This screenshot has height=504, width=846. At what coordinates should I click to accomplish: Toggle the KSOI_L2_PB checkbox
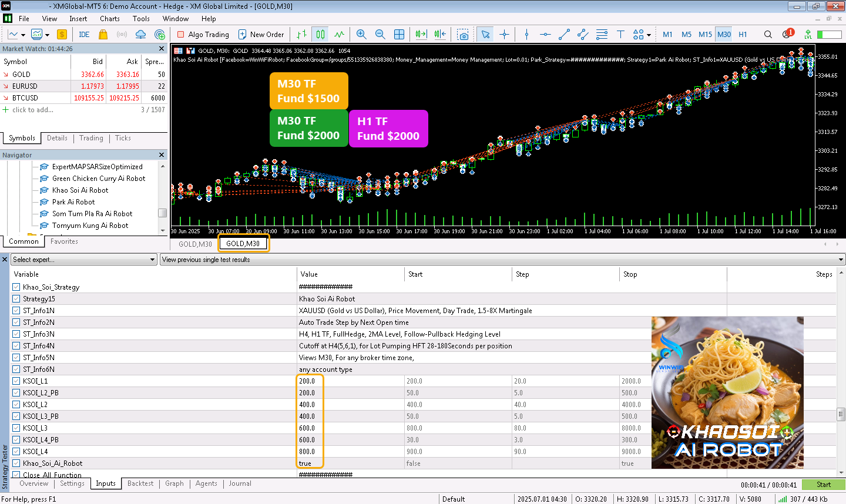[16, 393]
